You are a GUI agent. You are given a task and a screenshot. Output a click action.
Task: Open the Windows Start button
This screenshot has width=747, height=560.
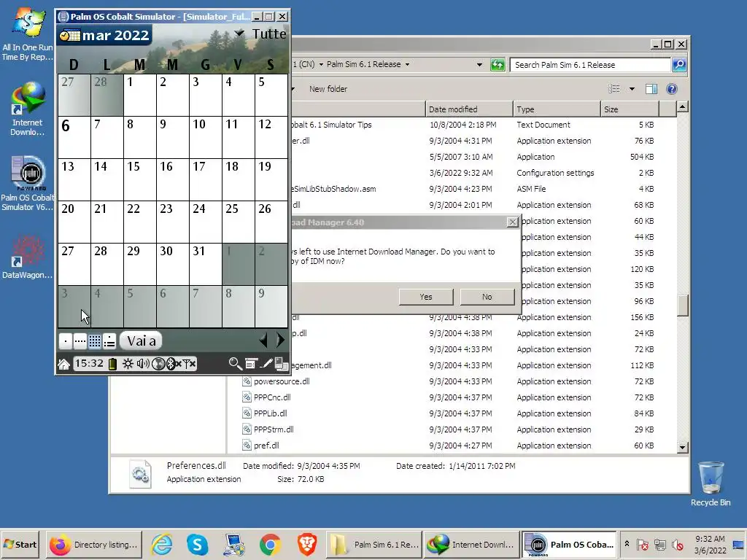point(20,545)
